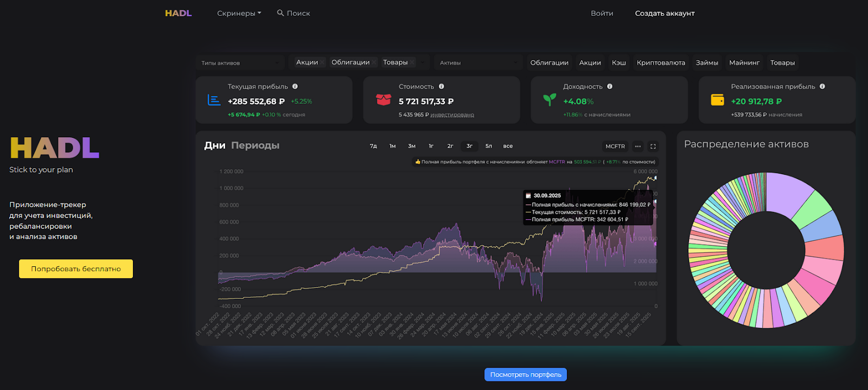Click the Посмотреть портфель button
This screenshot has height=390, width=868.
click(525, 375)
